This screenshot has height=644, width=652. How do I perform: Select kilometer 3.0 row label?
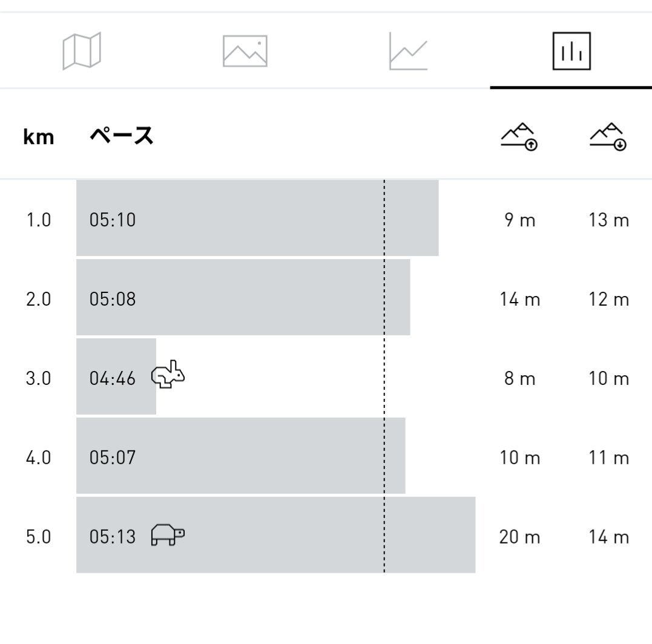tap(38, 378)
